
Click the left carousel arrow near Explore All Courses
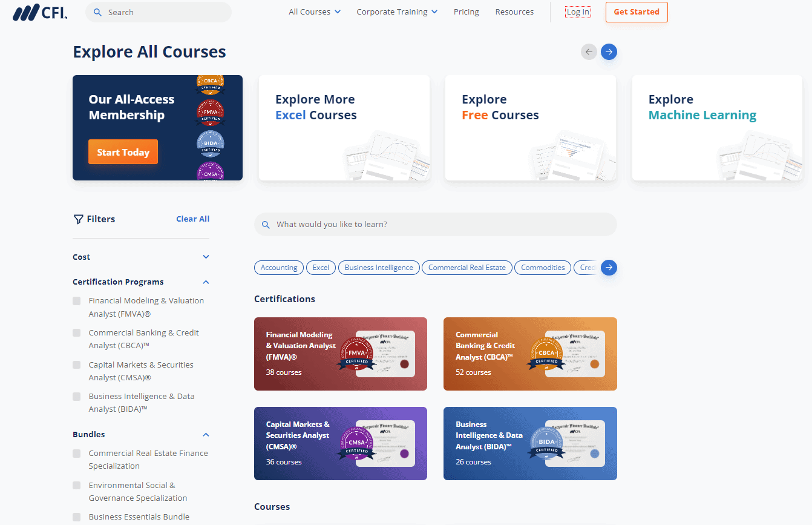589,51
